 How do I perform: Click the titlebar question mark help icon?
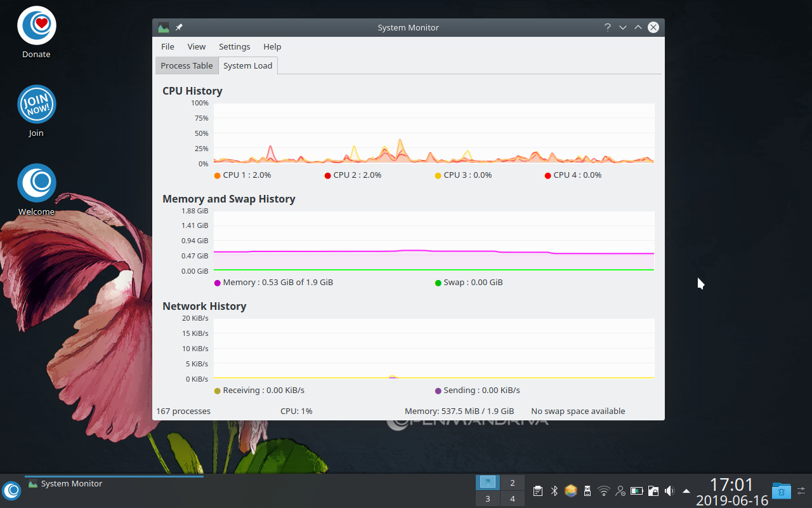(x=607, y=27)
